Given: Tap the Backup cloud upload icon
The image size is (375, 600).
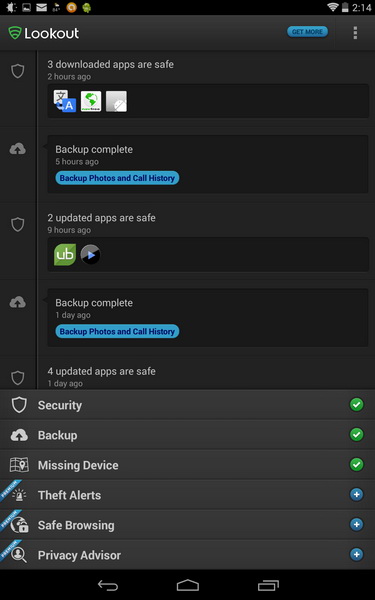Looking at the screenshot, I should pos(19,435).
